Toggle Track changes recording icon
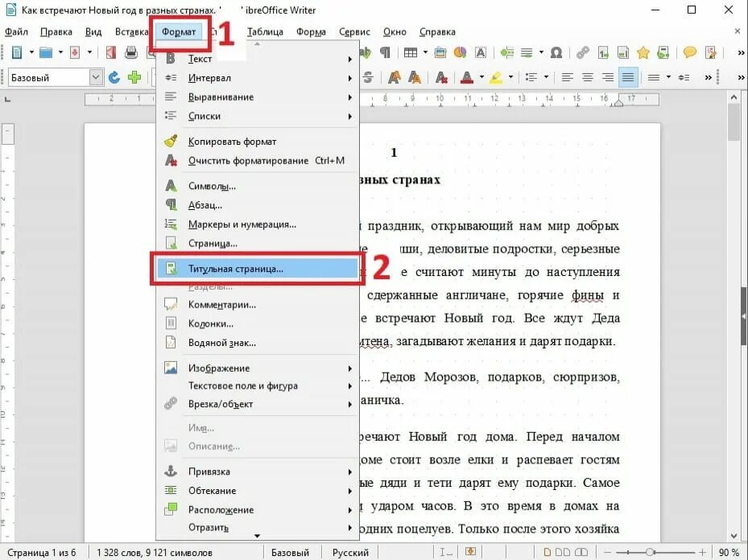 [711, 52]
